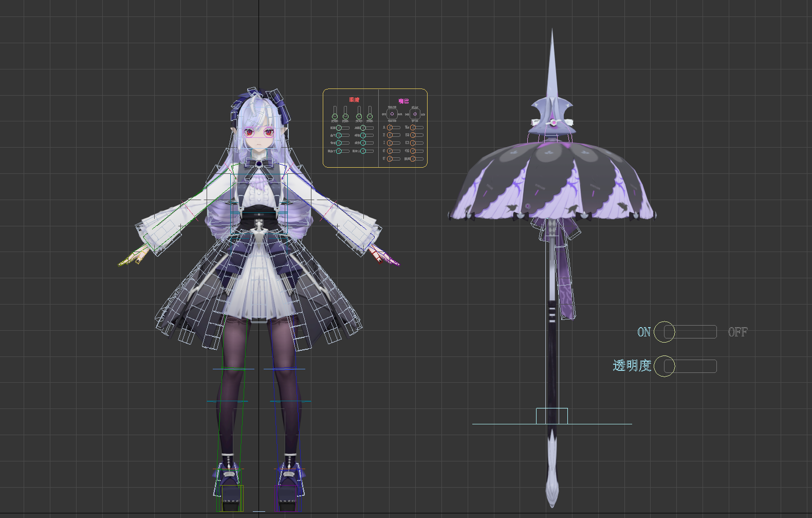Click the mouth shape U slider handle
812x518 pixels.
click(x=390, y=159)
